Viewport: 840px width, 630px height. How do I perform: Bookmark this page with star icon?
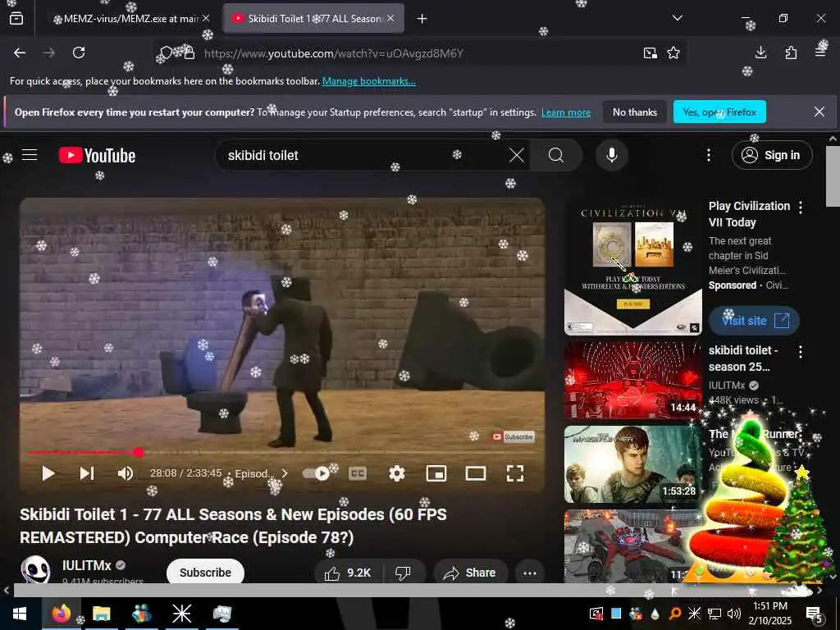[x=673, y=52]
